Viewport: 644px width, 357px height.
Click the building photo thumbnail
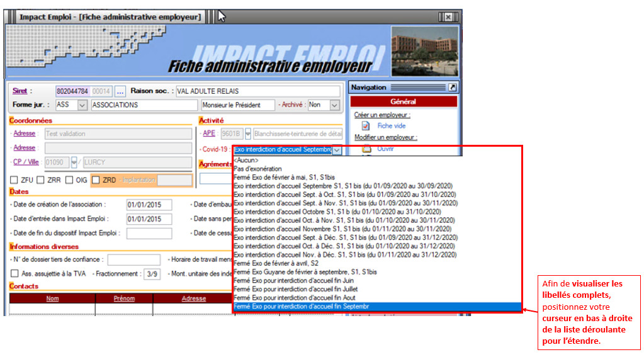pos(425,52)
